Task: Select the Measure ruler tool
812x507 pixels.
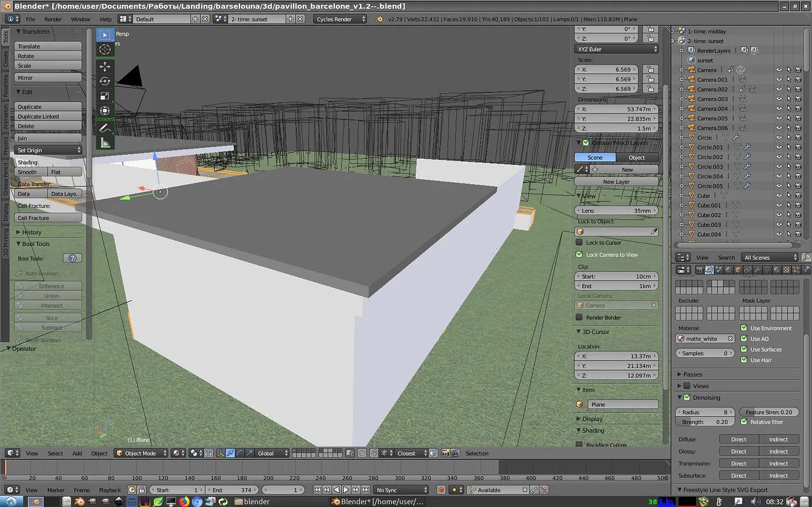Action: click(x=105, y=142)
